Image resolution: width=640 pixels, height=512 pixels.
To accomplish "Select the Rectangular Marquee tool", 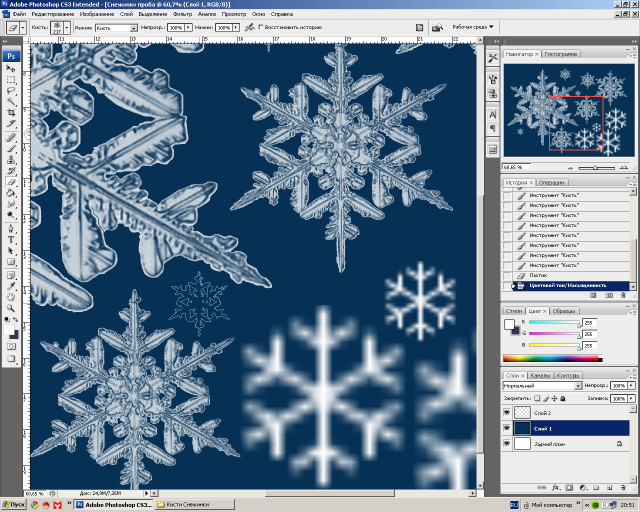I will (x=11, y=80).
